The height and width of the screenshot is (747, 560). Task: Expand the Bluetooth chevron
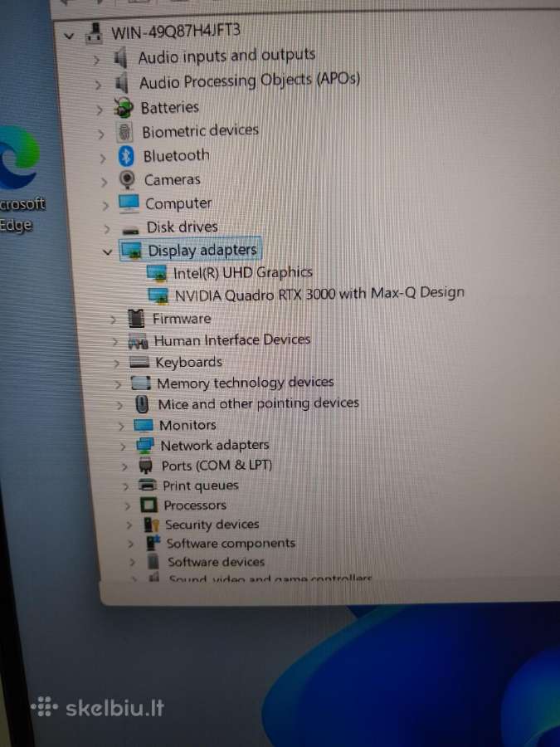103,159
